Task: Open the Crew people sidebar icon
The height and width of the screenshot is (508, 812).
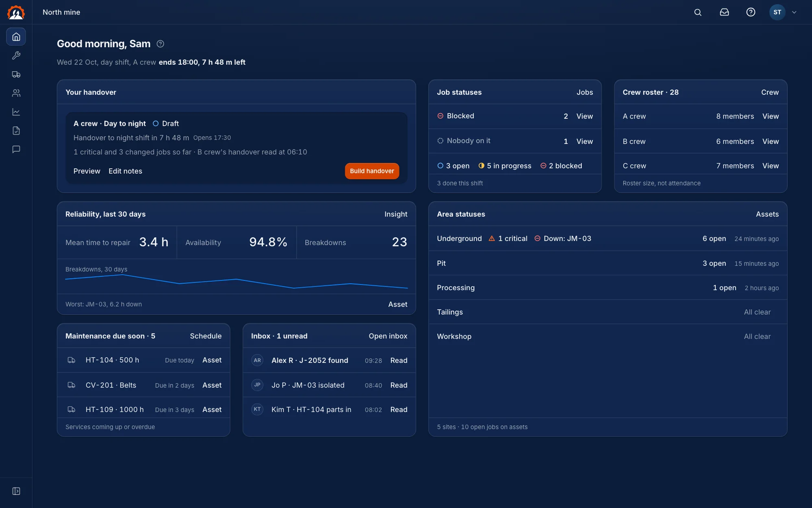Action: [16, 93]
